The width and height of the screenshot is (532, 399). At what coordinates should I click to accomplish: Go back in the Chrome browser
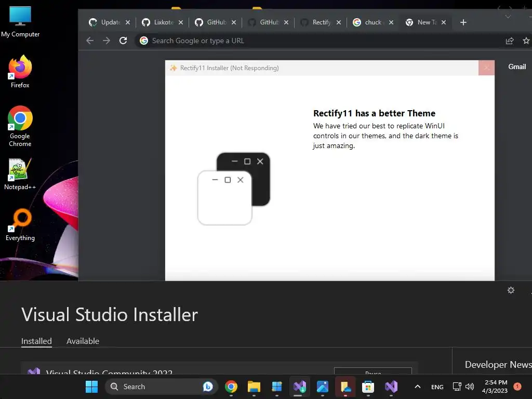tap(90, 41)
